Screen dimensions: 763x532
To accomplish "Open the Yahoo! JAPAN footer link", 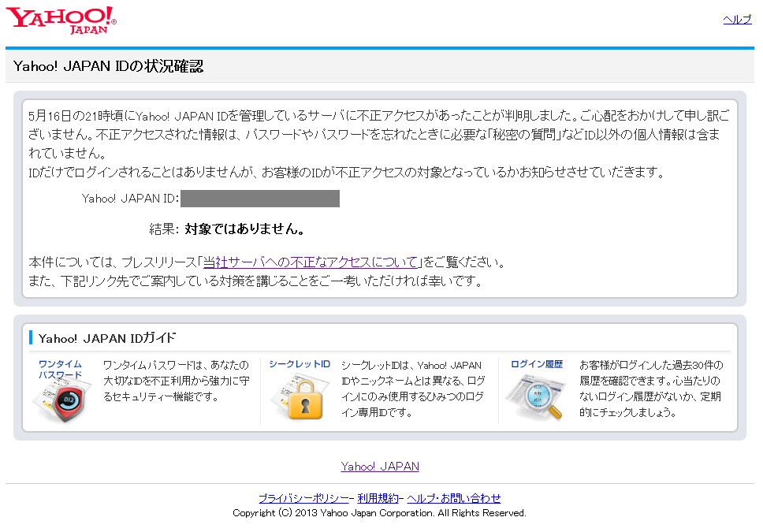I will 380,467.
